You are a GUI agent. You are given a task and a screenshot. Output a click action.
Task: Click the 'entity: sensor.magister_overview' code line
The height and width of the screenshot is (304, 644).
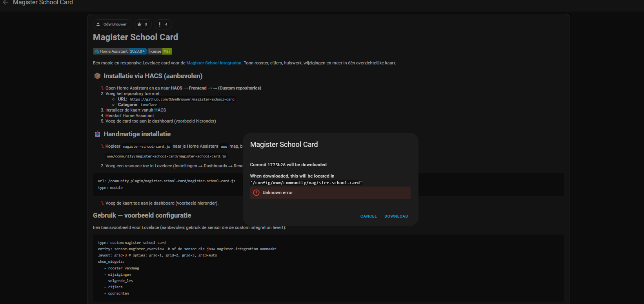(x=187, y=249)
